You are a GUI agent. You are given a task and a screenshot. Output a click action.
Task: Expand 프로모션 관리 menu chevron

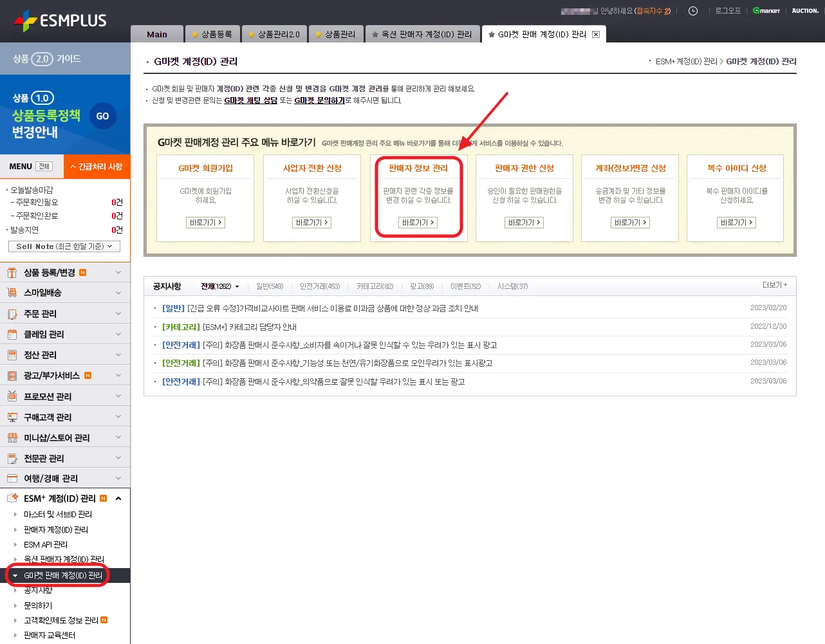pos(118,396)
